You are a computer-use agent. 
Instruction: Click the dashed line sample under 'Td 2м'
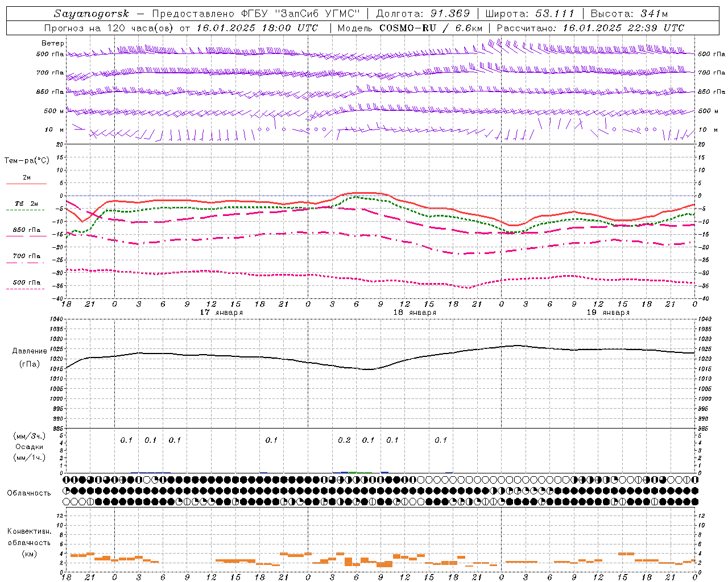click(x=25, y=210)
